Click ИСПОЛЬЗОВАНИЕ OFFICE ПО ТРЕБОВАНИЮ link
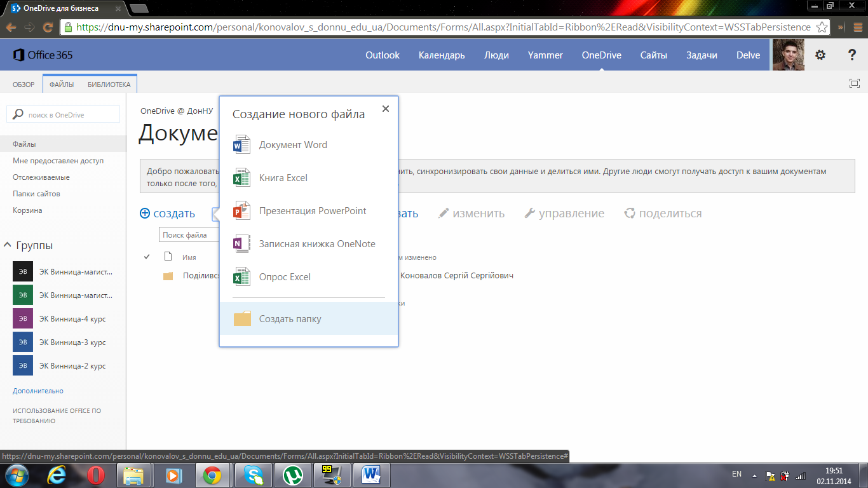Viewport: 868px width, 488px height. coord(57,416)
